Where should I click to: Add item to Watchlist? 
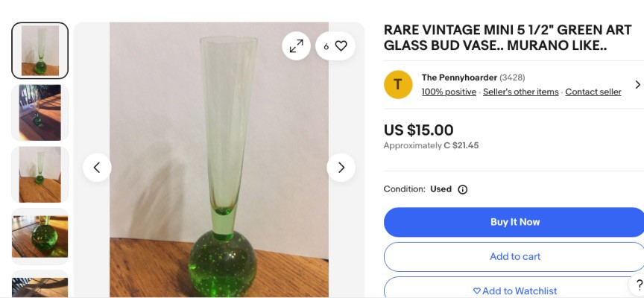click(x=514, y=291)
